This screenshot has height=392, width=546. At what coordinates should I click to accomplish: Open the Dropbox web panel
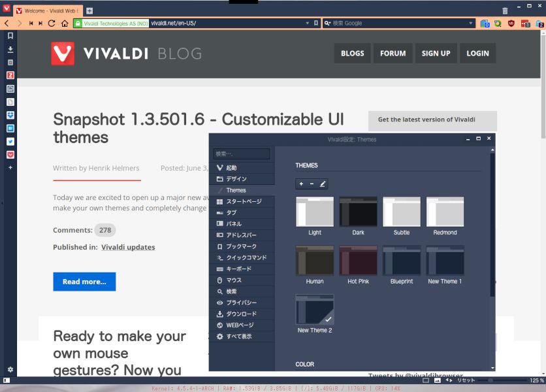[x=10, y=115]
